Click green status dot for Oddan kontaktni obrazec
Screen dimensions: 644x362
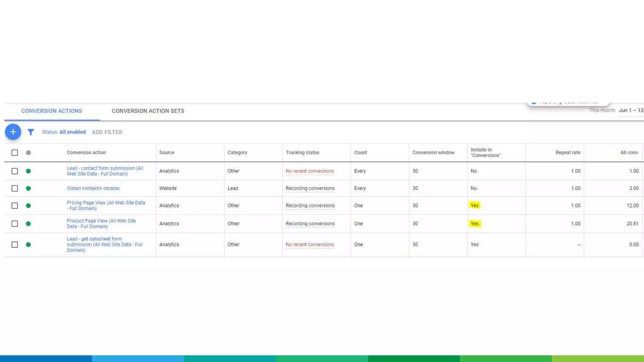click(x=28, y=189)
